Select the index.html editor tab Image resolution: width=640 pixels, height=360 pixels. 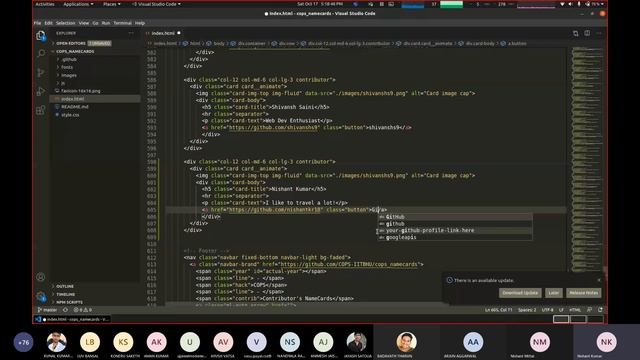click(163, 33)
